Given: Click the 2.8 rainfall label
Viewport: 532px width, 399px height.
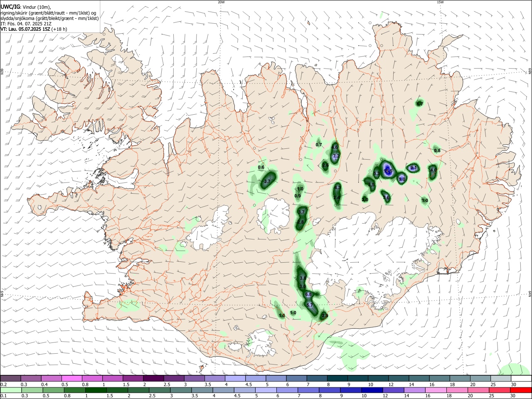Looking at the screenshot, I should coord(300,222).
